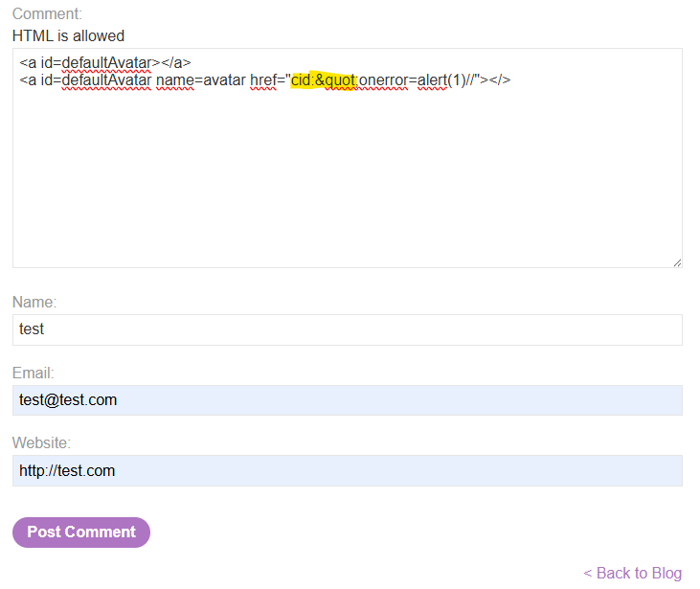The image size is (700, 589).
Task: Click the 'Website:' label
Action: [x=41, y=443]
